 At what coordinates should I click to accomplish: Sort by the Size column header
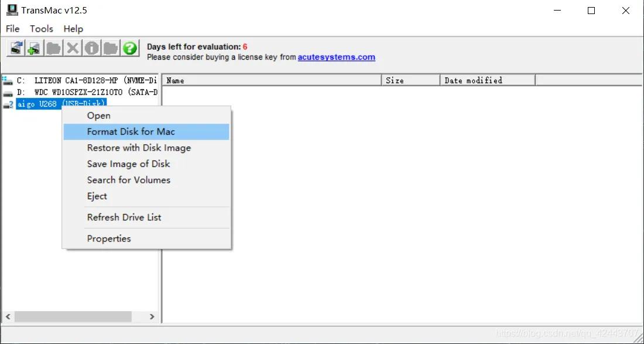coord(411,80)
